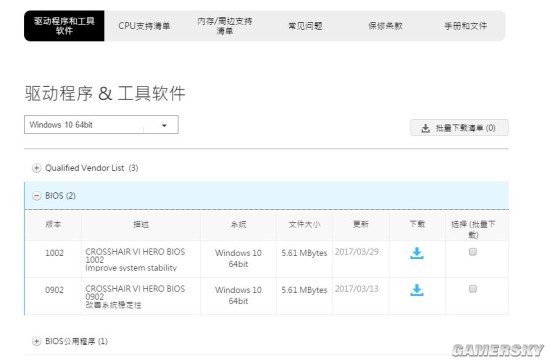Click the 批量下载清单 (0) button
The height and width of the screenshot is (362, 550).
[x=459, y=128]
